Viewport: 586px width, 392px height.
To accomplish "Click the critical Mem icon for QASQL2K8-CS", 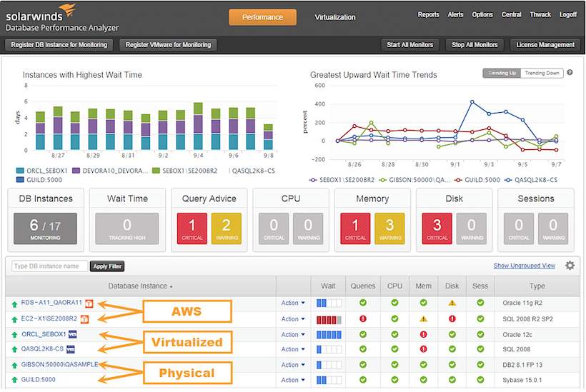I will tap(423, 349).
